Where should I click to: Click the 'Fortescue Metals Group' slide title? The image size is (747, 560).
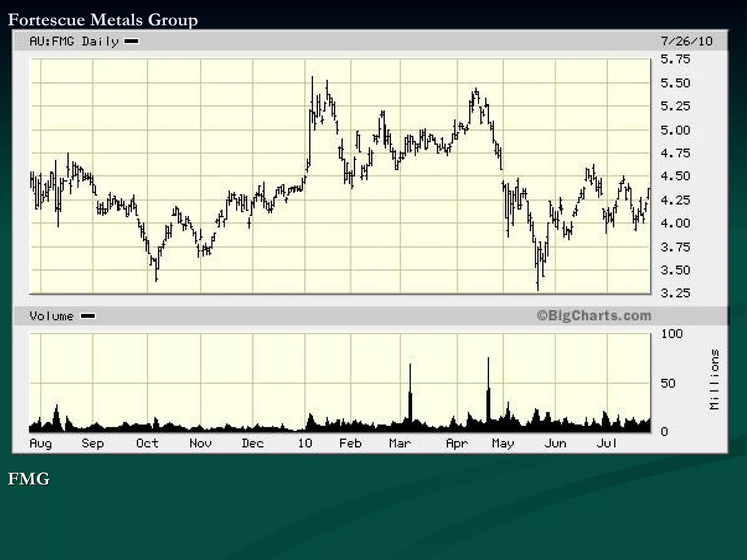tap(103, 20)
